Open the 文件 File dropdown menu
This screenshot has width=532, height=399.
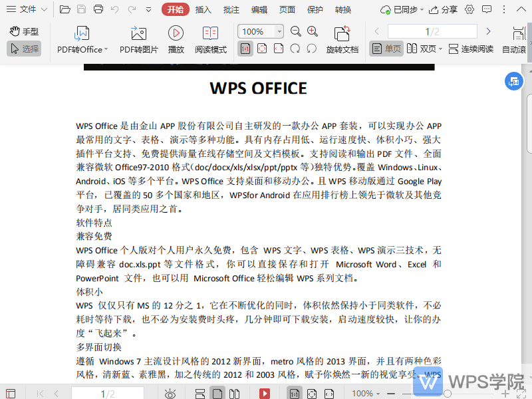[31, 9]
